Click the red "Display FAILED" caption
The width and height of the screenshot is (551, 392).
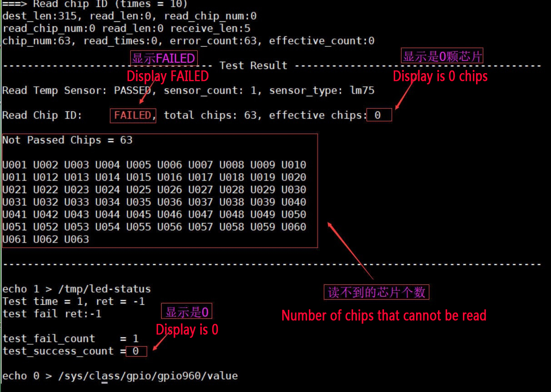pos(168,76)
